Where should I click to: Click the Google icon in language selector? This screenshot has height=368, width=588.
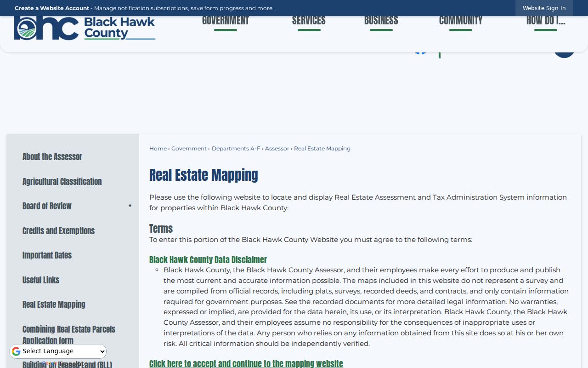pos(16,351)
